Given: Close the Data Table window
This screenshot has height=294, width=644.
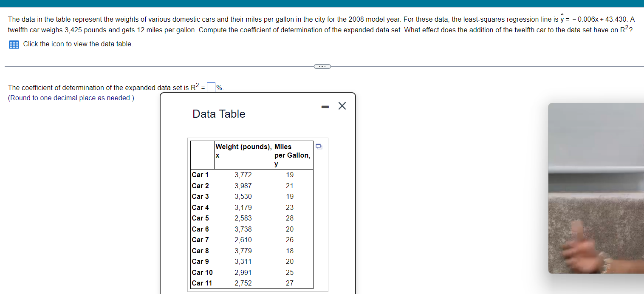Looking at the screenshot, I should (342, 106).
